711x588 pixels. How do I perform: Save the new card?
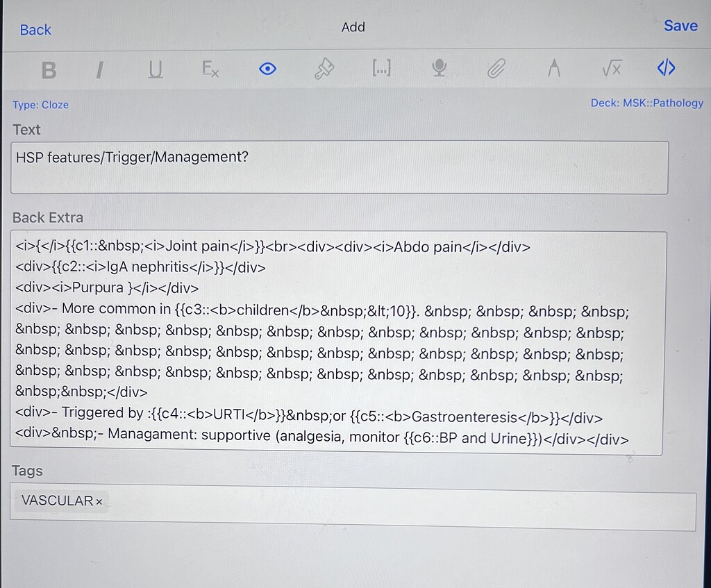tap(680, 26)
